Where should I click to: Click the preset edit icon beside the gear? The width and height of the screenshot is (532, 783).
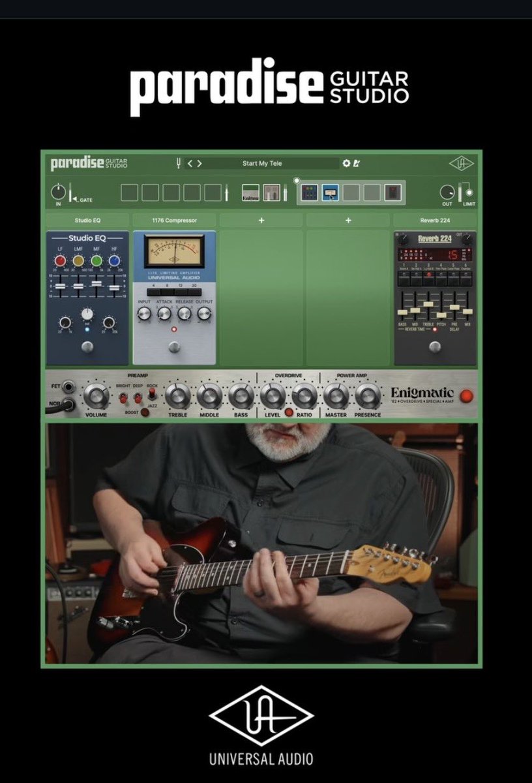[x=357, y=163]
